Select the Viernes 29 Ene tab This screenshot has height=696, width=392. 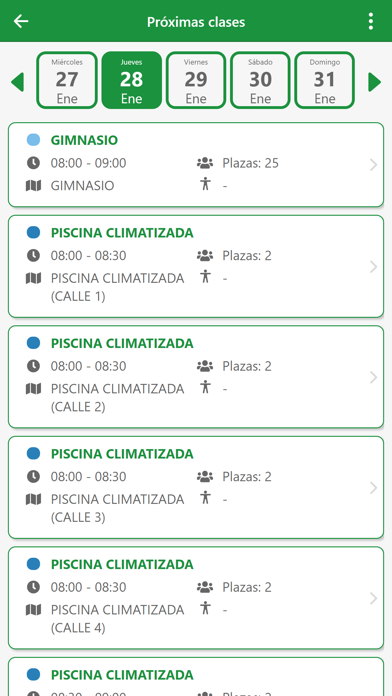[196, 80]
